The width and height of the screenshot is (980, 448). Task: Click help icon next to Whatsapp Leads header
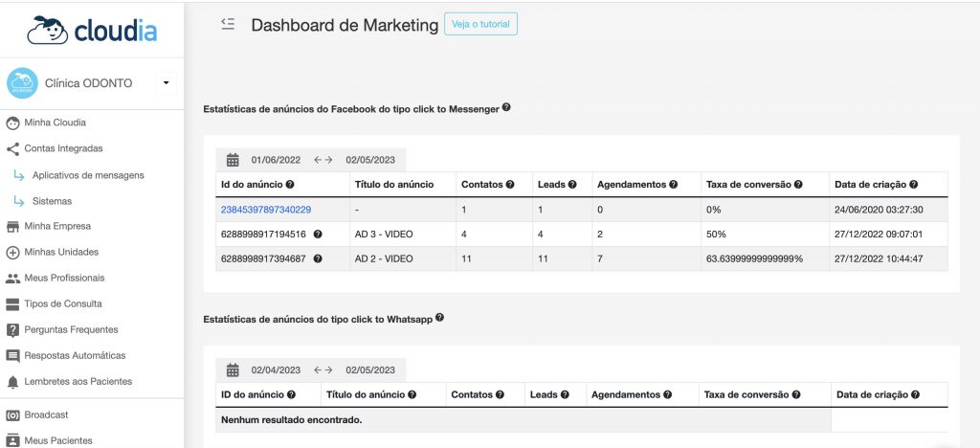click(565, 395)
